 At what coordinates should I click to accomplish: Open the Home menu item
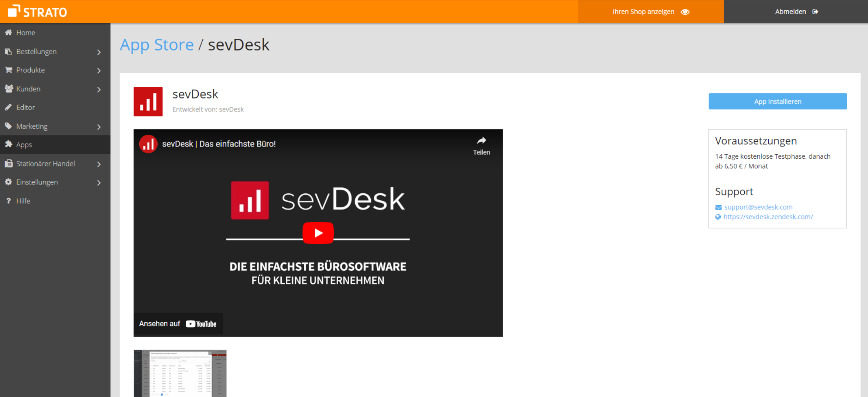[x=55, y=32]
